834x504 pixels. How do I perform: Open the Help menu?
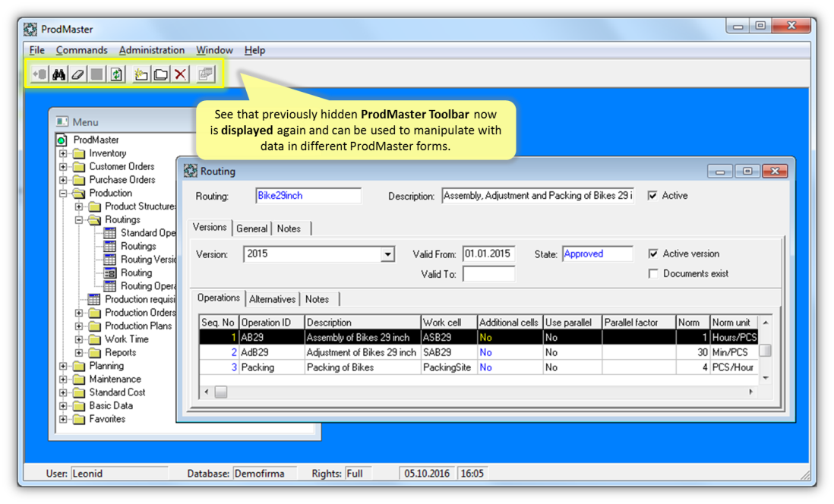coord(254,50)
